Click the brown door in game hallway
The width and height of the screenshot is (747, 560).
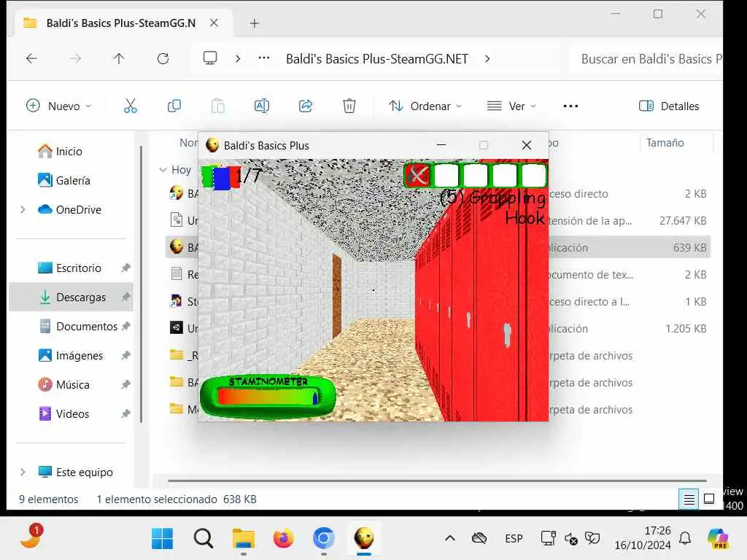[337, 295]
